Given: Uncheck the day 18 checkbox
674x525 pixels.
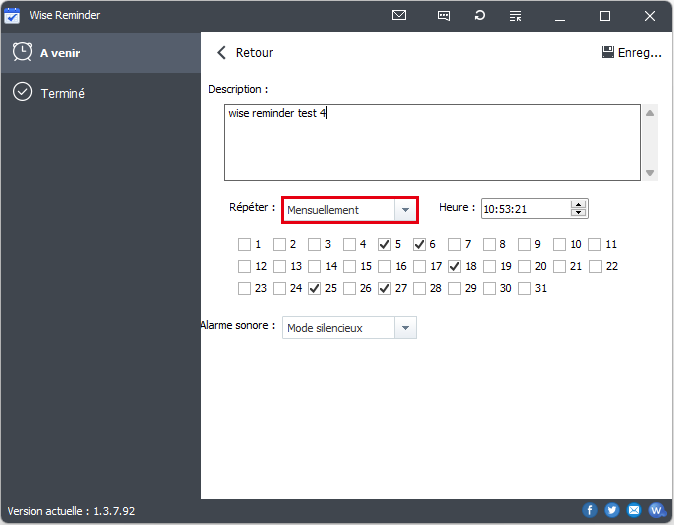Looking at the screenshot, I should [454, 267].
